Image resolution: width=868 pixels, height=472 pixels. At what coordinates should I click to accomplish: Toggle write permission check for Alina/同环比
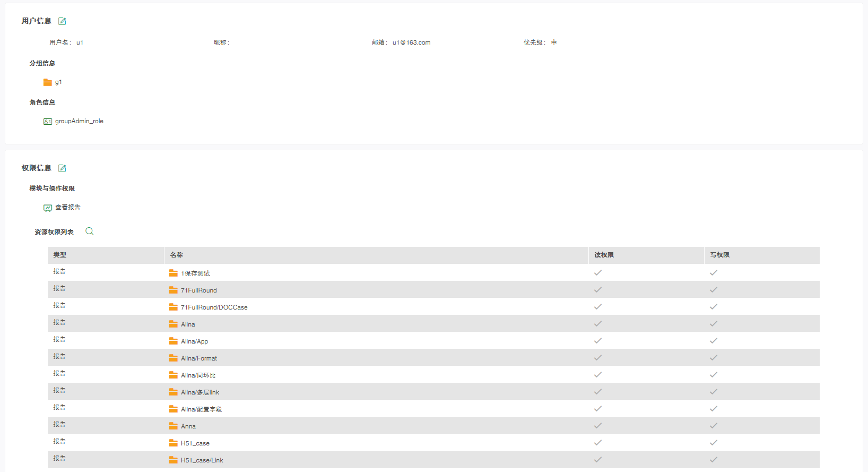click(x=714, y=375)
